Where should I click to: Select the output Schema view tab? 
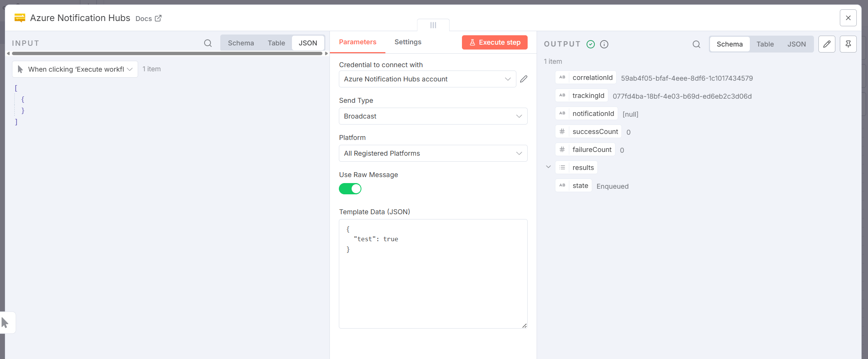730,44
